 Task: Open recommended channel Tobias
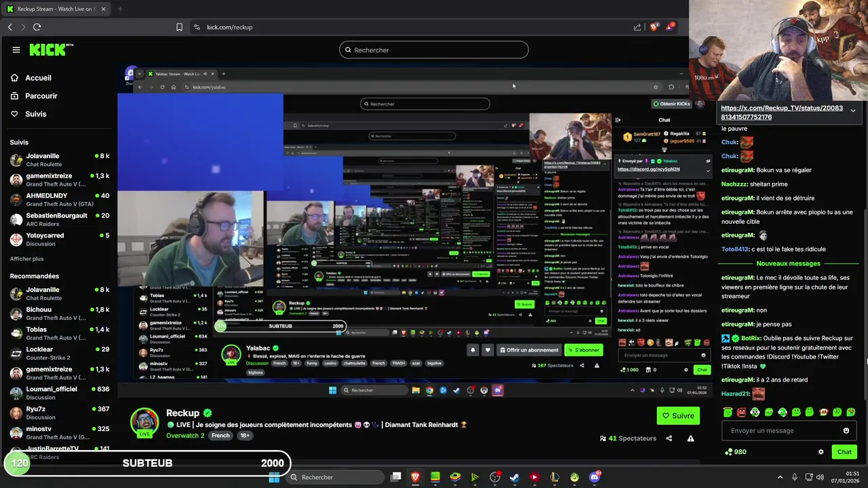coord(60,333)
